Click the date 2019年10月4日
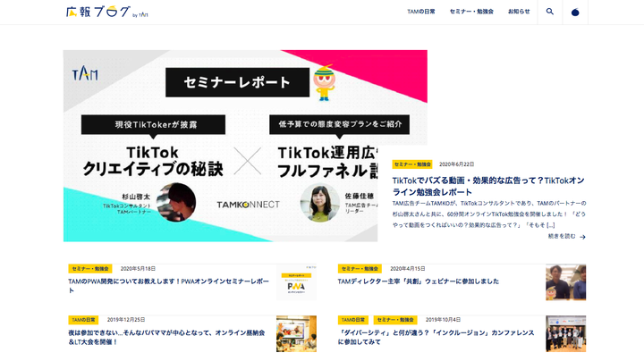 click(x=443, y=320)
